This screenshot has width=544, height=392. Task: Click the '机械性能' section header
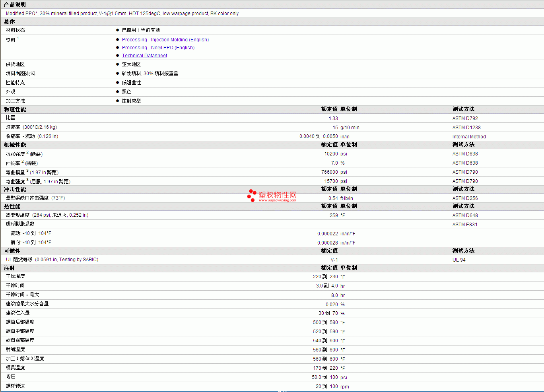(x=15, y=145)
